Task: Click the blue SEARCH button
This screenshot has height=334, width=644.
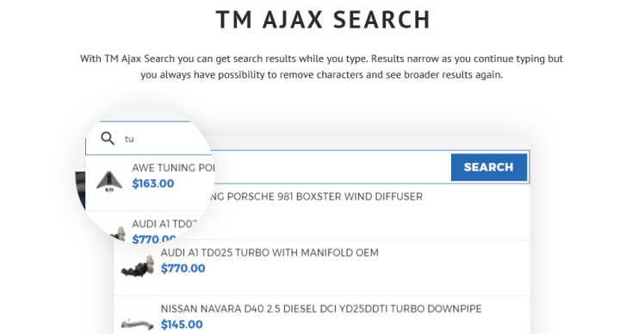Action: click(x=489, y=167)
